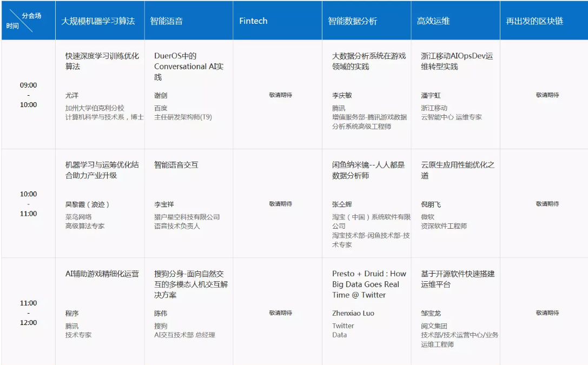Viewport: 588px width, 365px height.
Task: Open the talk 大数据分析系统在游戏领域的实践
Action: [369, 61]
